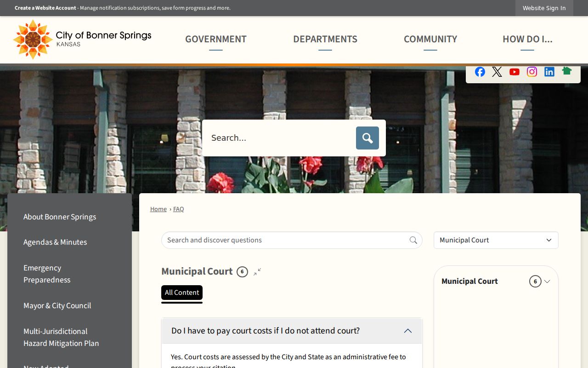Viewport: 588px width, 368px height.
Task: Open the Facebook social icon
Action: point(480,72)
